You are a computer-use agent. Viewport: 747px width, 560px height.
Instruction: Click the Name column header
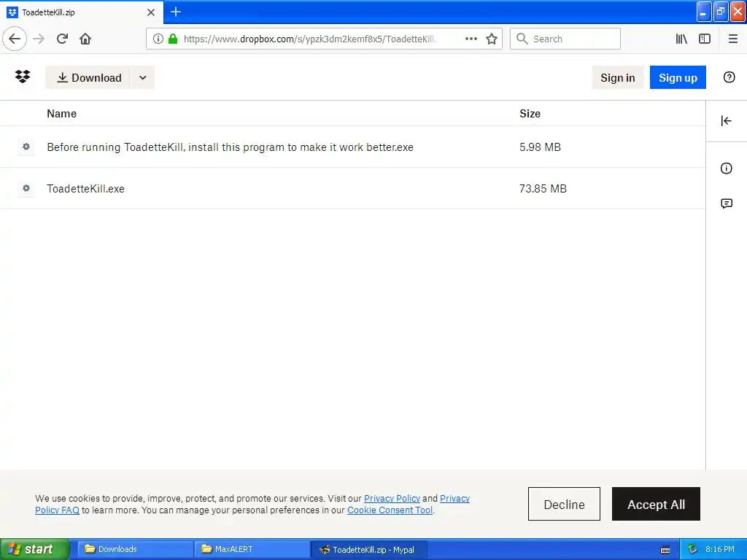(61, 113)
